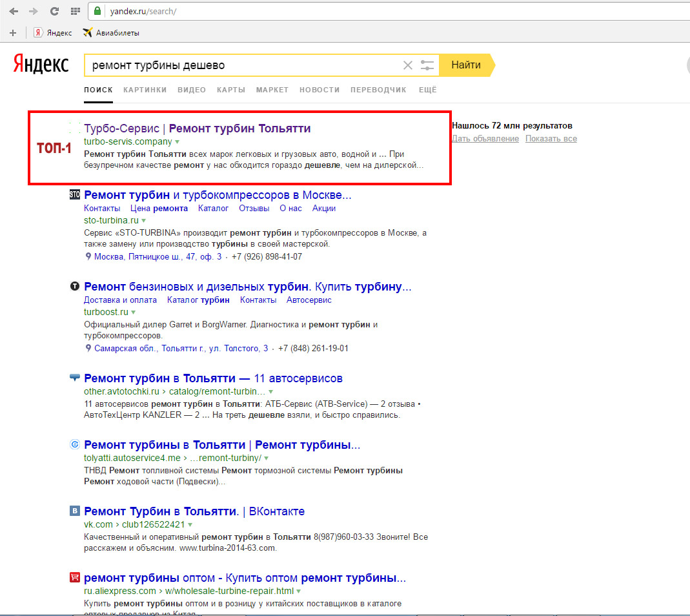
Task: Switch to the Новости tab
Action: click(x=320, y=90)
